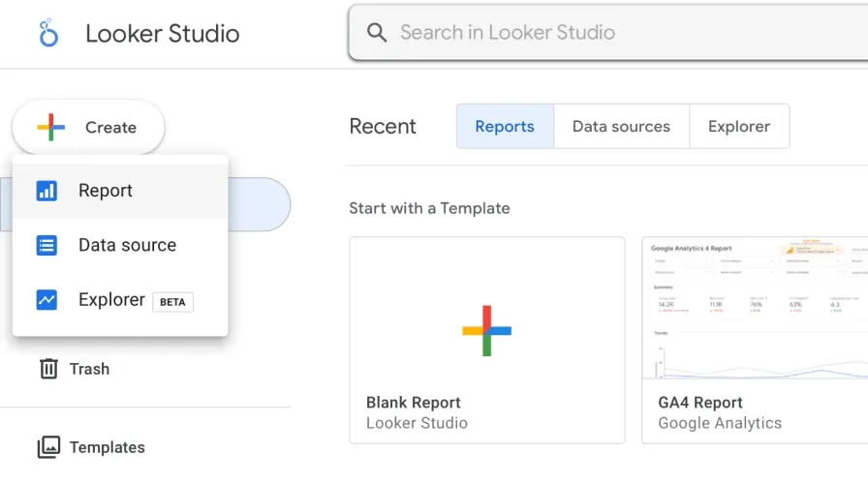Click the GA4 Report title text

700,403
